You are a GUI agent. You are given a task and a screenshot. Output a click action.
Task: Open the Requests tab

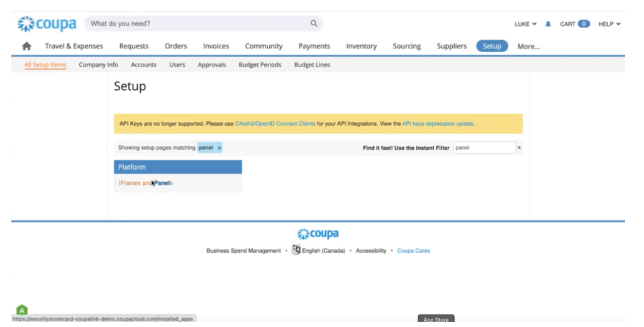point(134,46)
